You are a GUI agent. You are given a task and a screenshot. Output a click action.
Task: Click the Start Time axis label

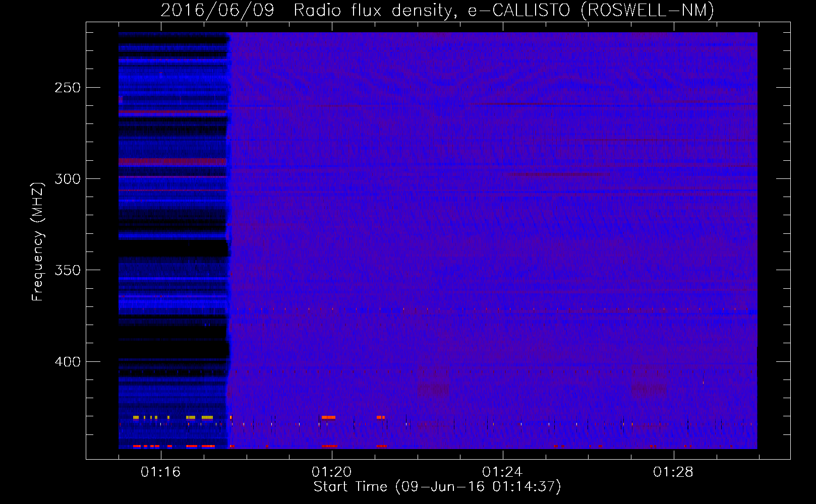pyautogui.click(x=437, y=487)
